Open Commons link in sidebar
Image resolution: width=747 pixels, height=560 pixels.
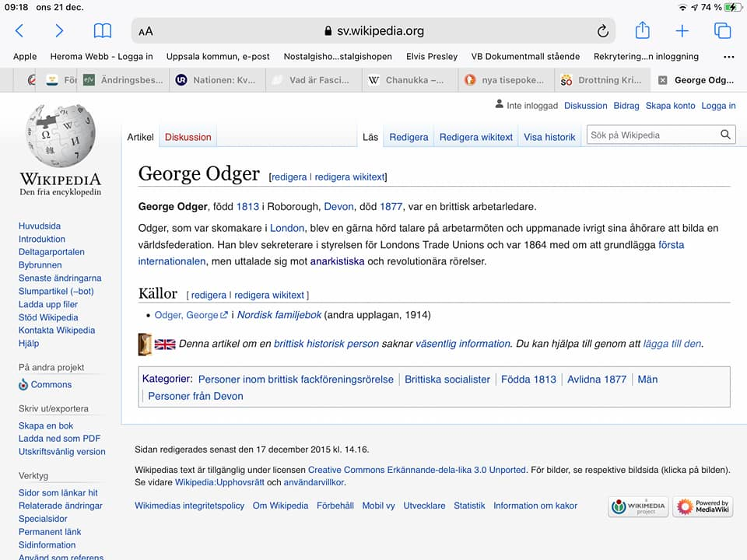pos(51,384)
